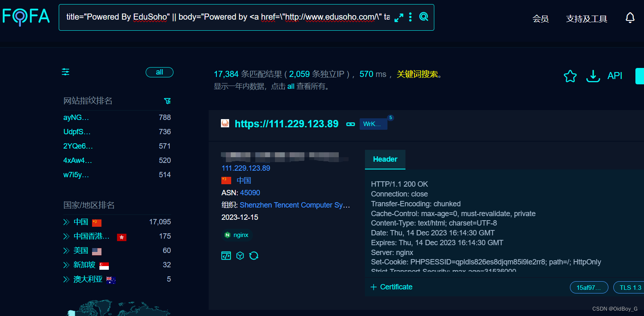Open IP 111.229.123.89 link
This screenshot has width=644, height=316.
[x=246, y=168]
